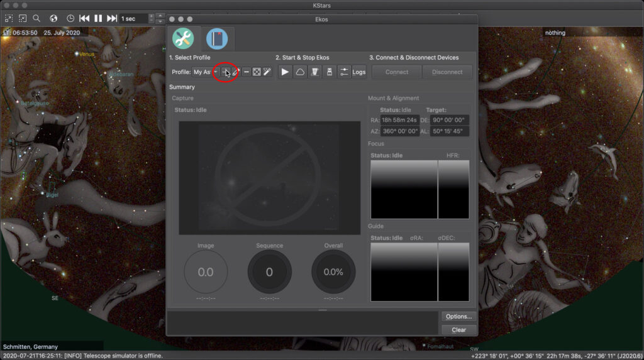Edit the selected profile with pencil icon
Screen dimensions: 644x360
(236, 72)
